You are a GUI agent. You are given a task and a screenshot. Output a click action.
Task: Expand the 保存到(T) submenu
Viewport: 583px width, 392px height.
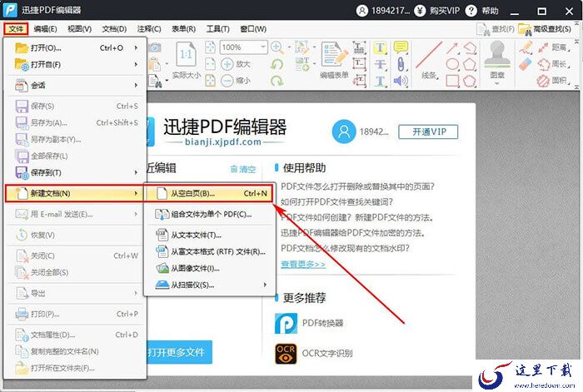coord(76,172)
